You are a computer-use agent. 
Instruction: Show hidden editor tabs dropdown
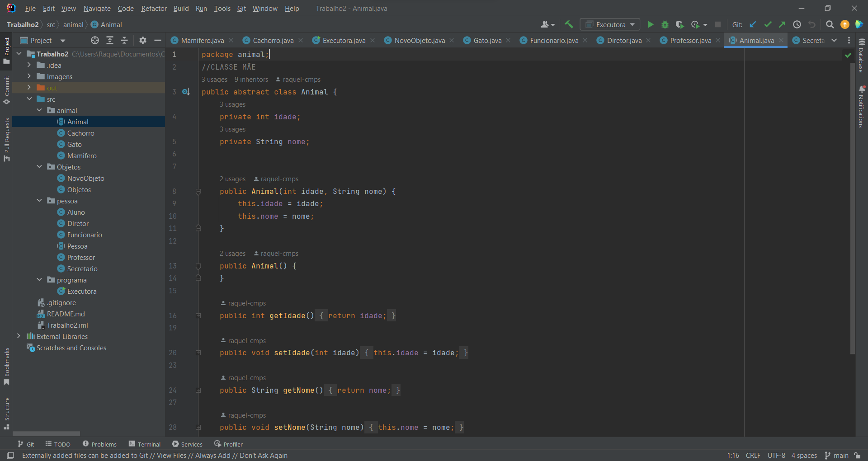click(x=834, y=40)
